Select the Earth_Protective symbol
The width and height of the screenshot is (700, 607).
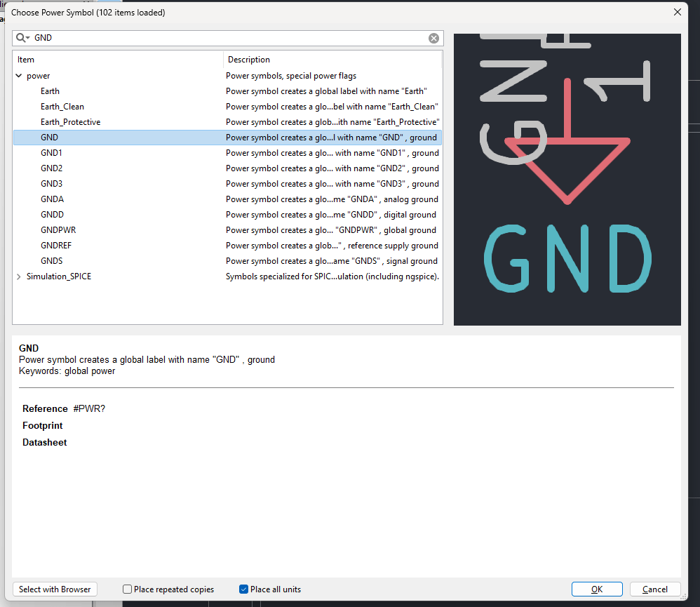228,122
